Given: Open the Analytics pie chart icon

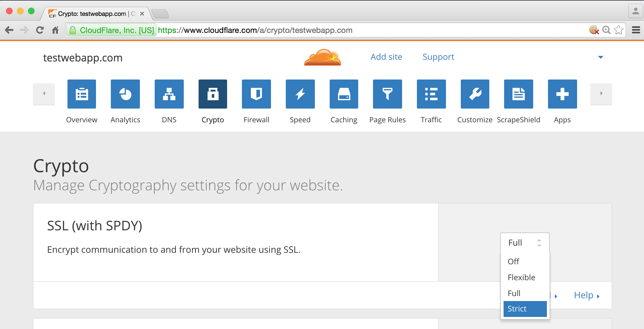Looking at the screenshot, I should pos(125,94).
